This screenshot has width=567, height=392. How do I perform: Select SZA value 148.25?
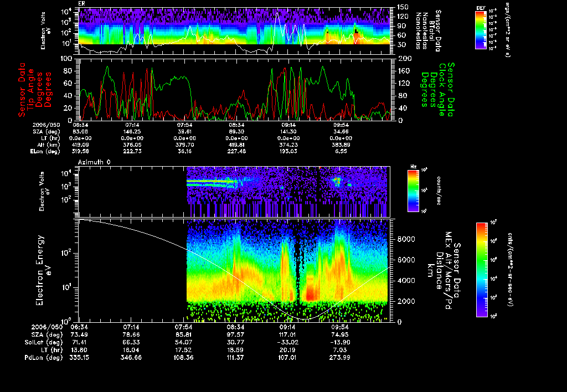coord(132,132)
